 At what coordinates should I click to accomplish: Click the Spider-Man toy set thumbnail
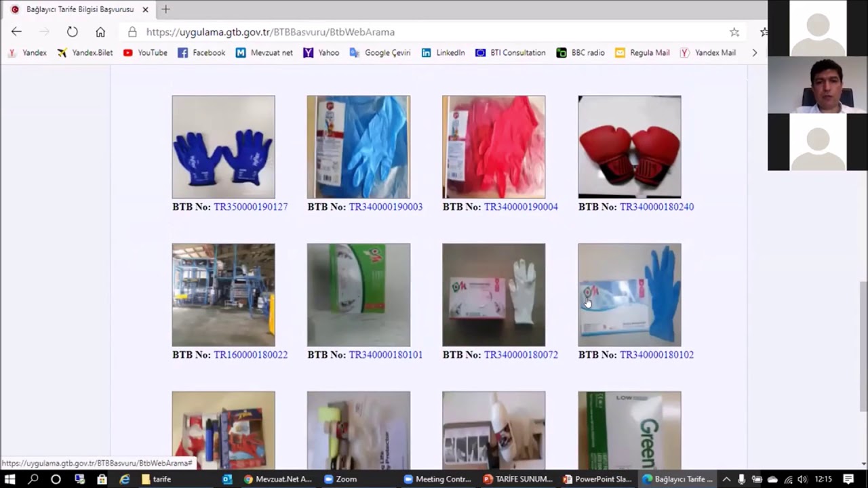[x=223, y=430]
